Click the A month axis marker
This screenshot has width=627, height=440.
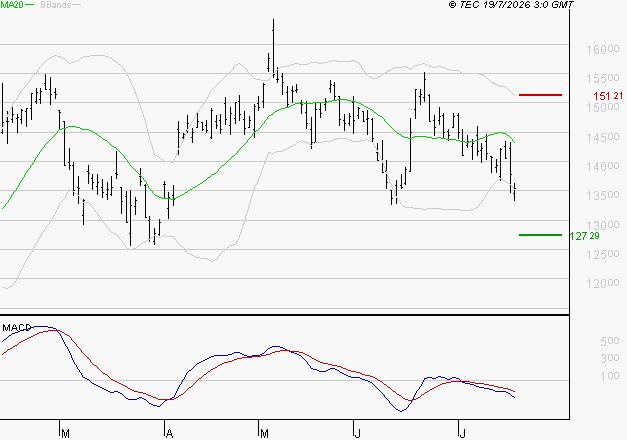[169, 434]
